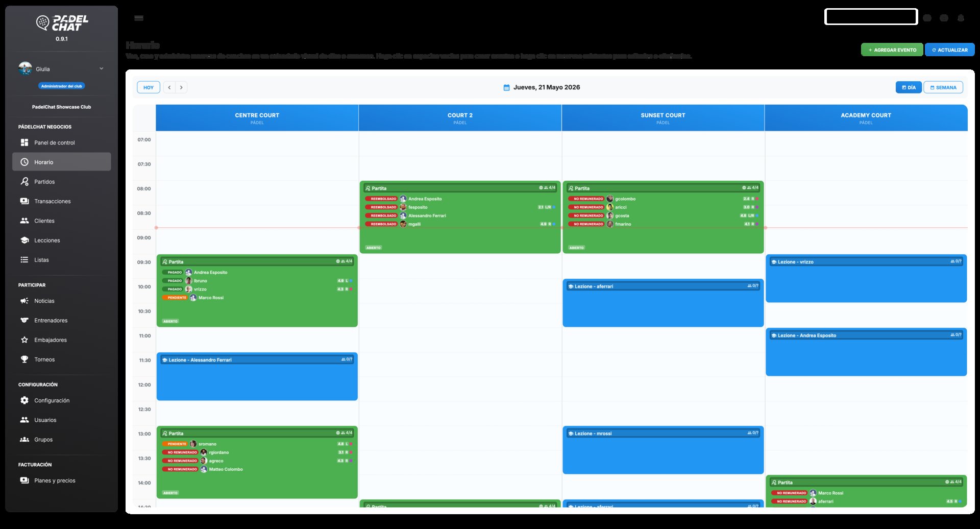Open Panel de control dashboard icon
The width and height of the screenshot is (980, 529).
24,142
